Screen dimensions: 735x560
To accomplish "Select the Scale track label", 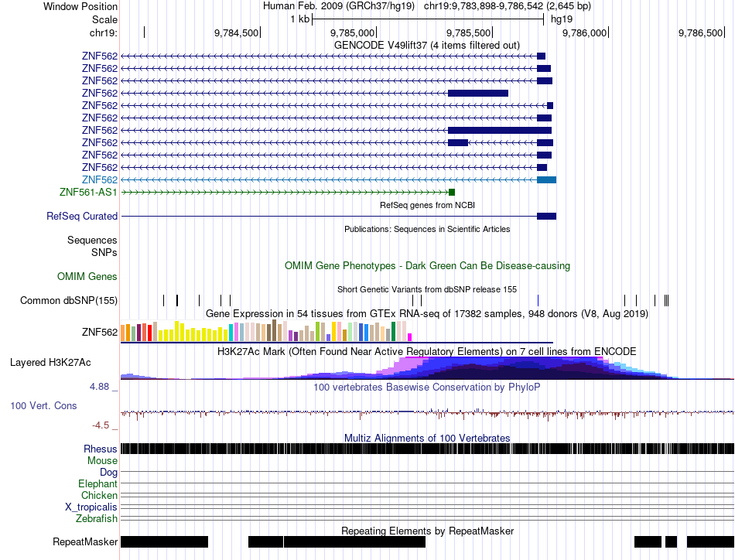I will point(104,19).
